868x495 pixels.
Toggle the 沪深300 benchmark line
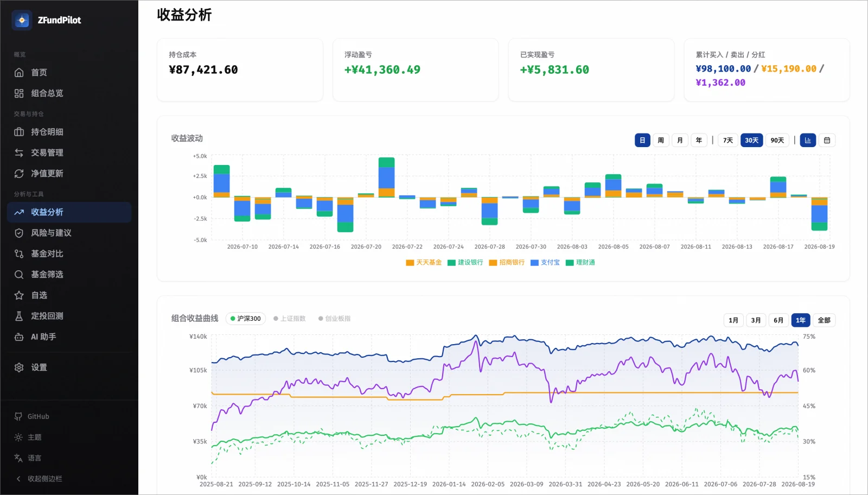pyautogui.click(x=245, y=319)
